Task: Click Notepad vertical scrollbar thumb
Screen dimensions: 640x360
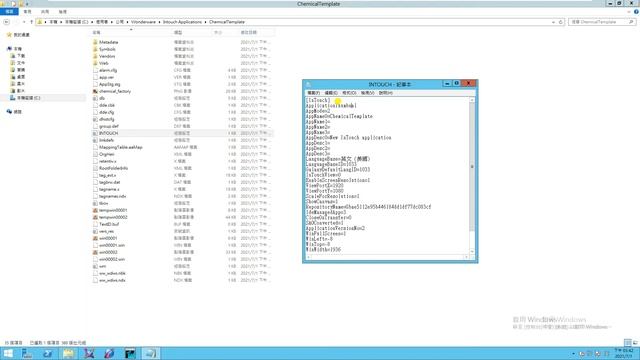Action: 472,167
